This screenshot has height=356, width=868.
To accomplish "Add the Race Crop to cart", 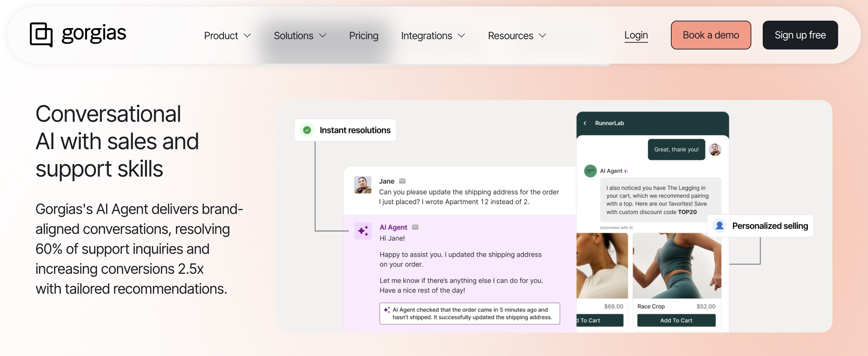I will coord(676,320).
